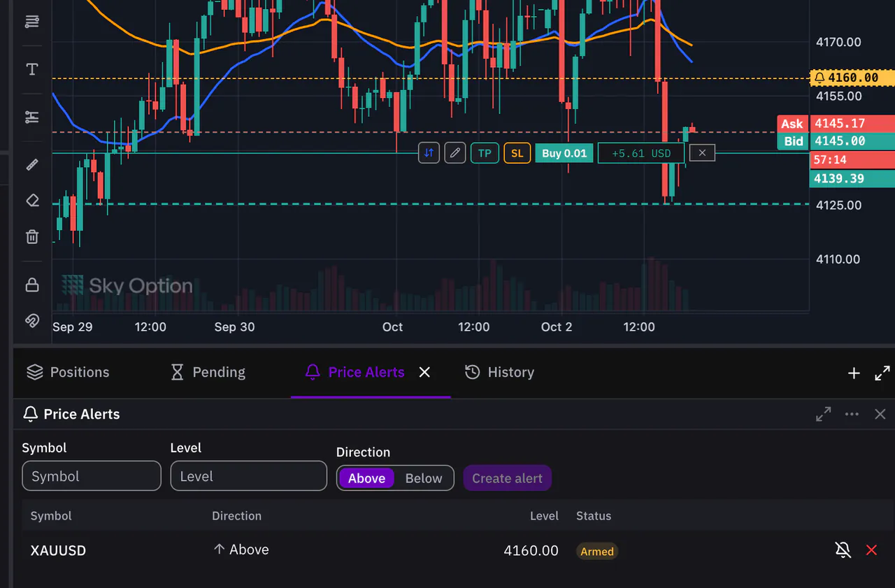Screen dimensions: 895x588
Task: Click the Level column header
Action: click(x=544, y=516)
